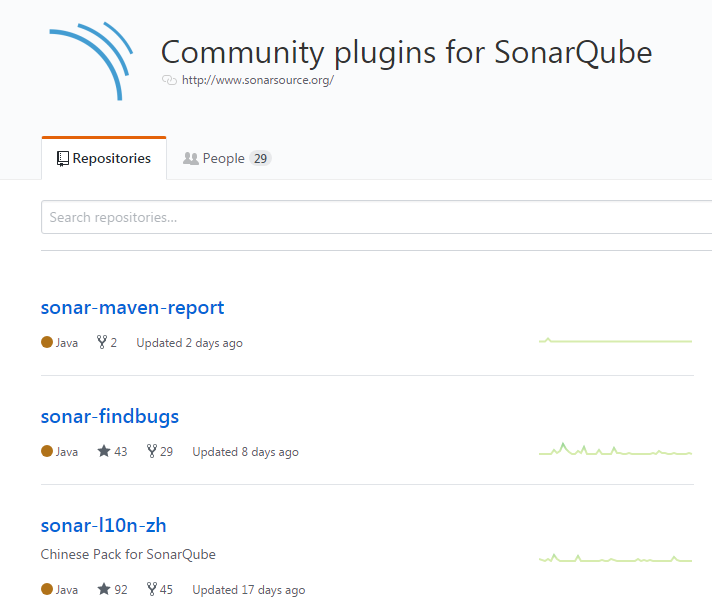This screenshot has width=712, height=606.
Task: Click the 'Community plugins for SonarQube' heading
Action: (406, 52)
